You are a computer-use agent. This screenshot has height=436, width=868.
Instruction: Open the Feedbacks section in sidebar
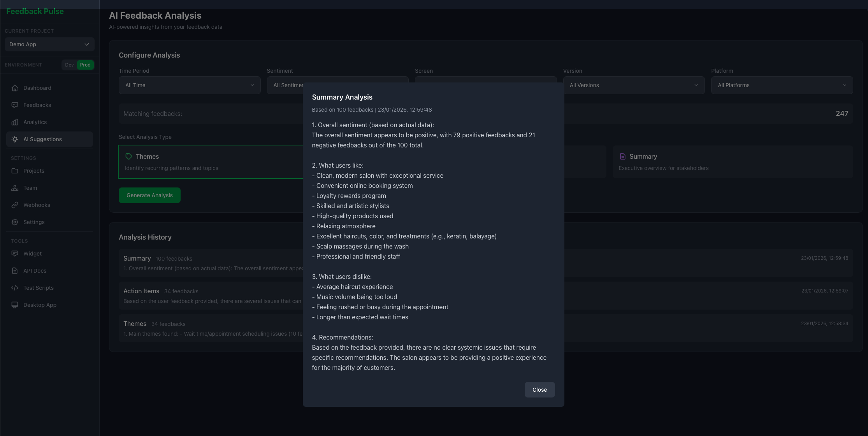(x=37, y=105)
